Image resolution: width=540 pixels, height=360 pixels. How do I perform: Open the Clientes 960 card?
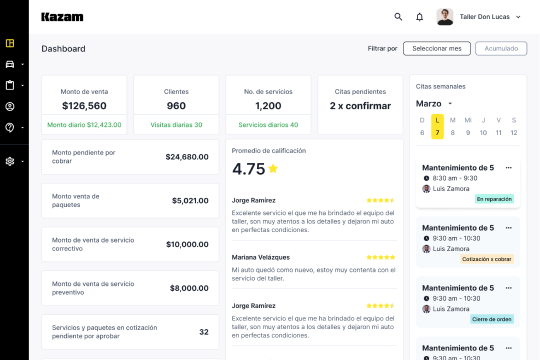coord(176,105)
